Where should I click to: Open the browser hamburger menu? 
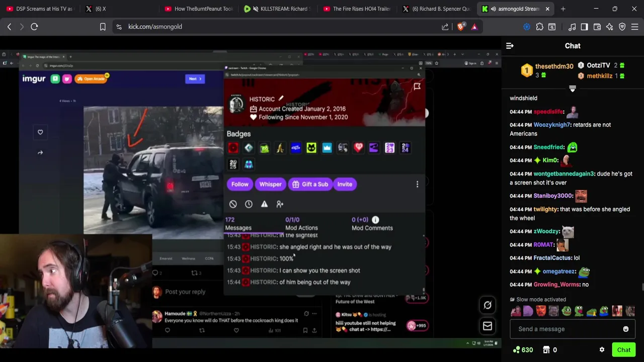pyautogui.click(x=634, y=27)
